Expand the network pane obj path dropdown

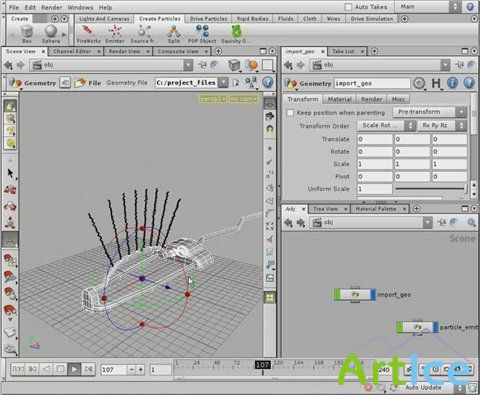click(x=427, y=222)
